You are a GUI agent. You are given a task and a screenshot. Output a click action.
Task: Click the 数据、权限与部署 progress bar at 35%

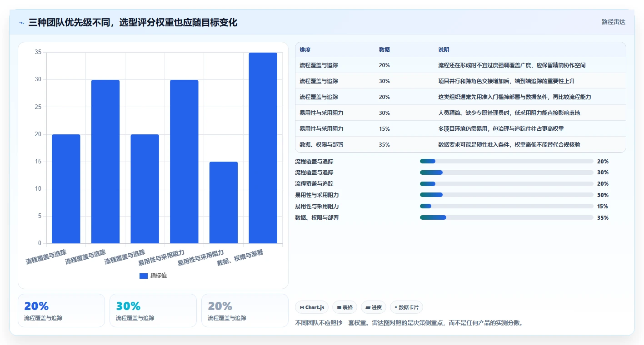(507, 218)
